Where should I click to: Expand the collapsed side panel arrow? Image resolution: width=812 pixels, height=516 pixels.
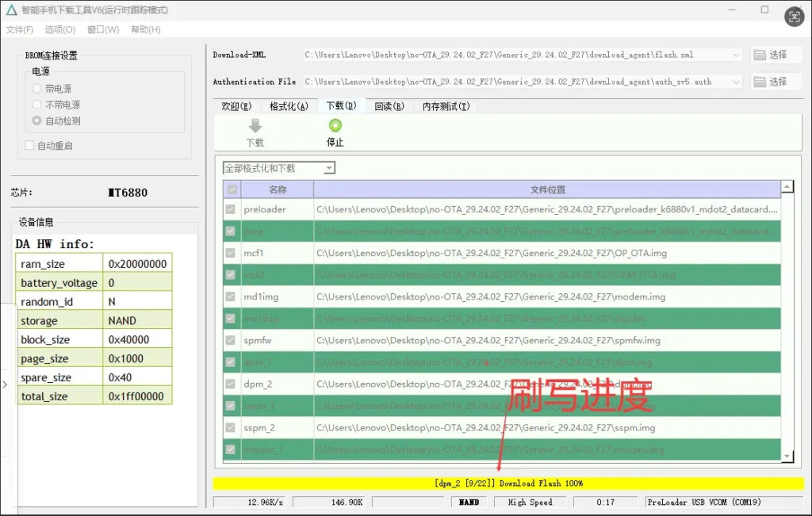click(5, 384)
